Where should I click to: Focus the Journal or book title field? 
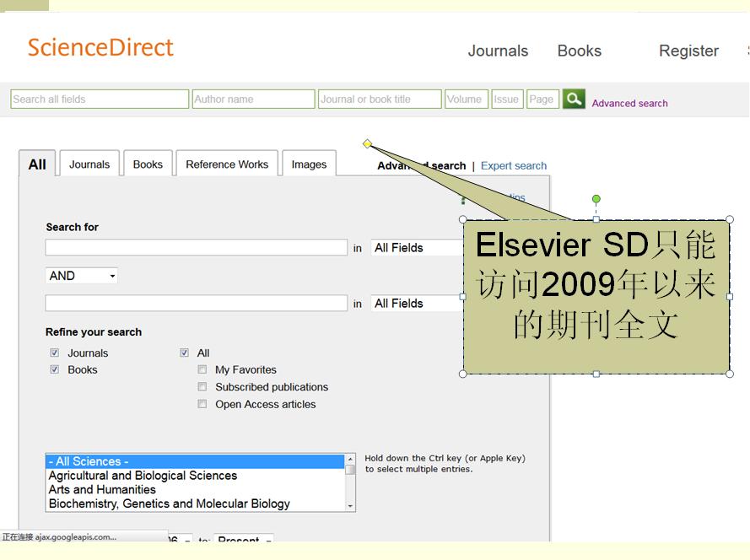pos(380,99)
